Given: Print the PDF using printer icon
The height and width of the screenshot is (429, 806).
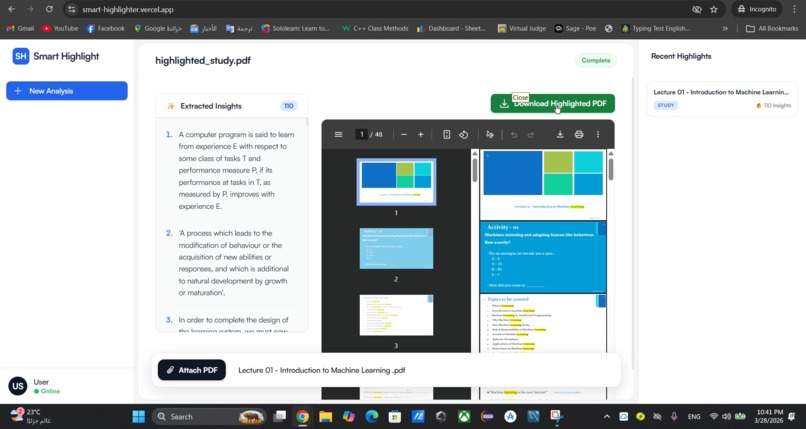Looking at the screenshot, I should coord(579,135).
